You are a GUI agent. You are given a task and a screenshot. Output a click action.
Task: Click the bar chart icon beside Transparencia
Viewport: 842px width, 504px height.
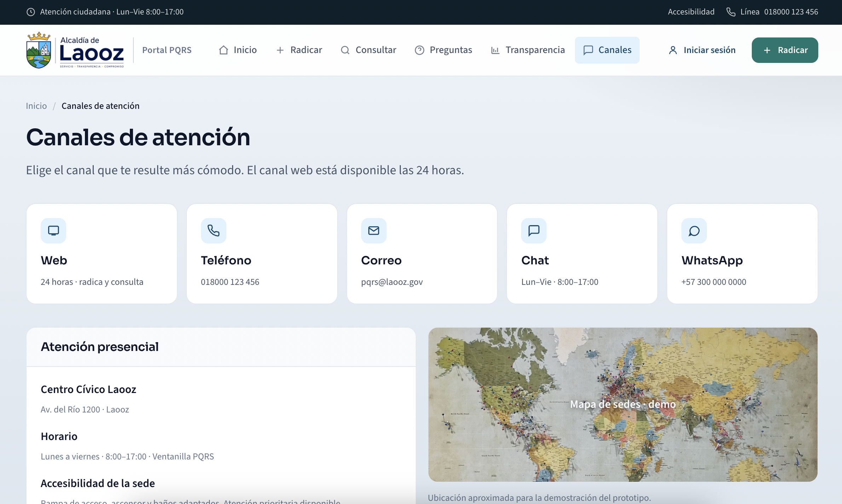495,50
